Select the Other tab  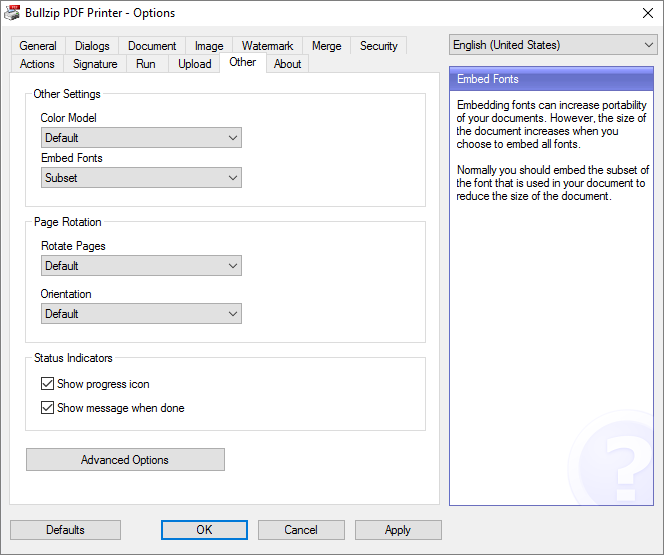(x=243, y=62)
